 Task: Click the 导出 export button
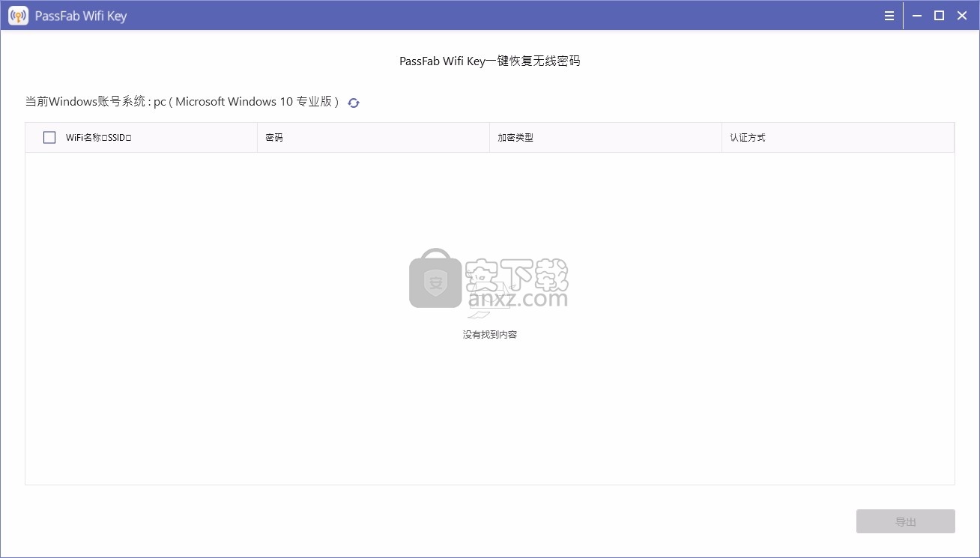pyautogui.click(x=906, y=521)
